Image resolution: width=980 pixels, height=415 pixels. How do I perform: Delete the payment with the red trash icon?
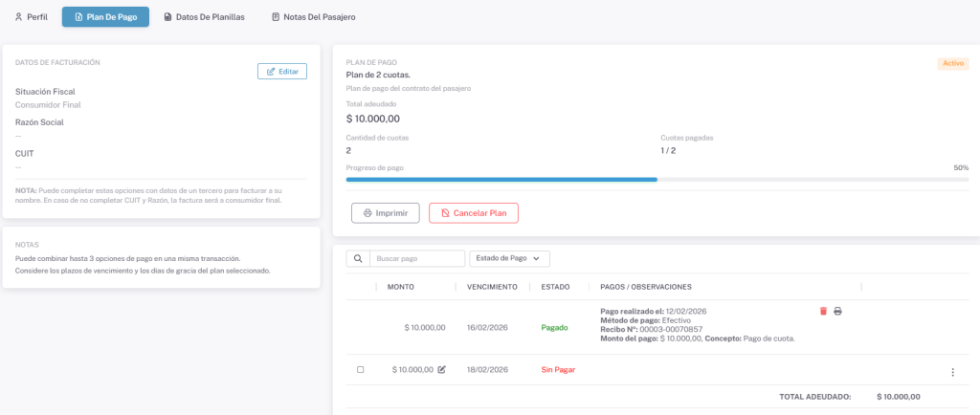tap(823, 311)
